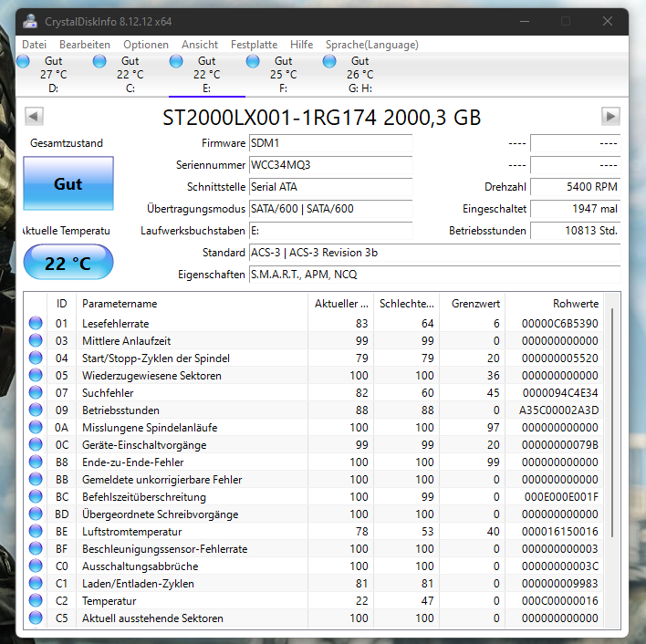Close the CrystalDiskInfo window

pos(608,21)
